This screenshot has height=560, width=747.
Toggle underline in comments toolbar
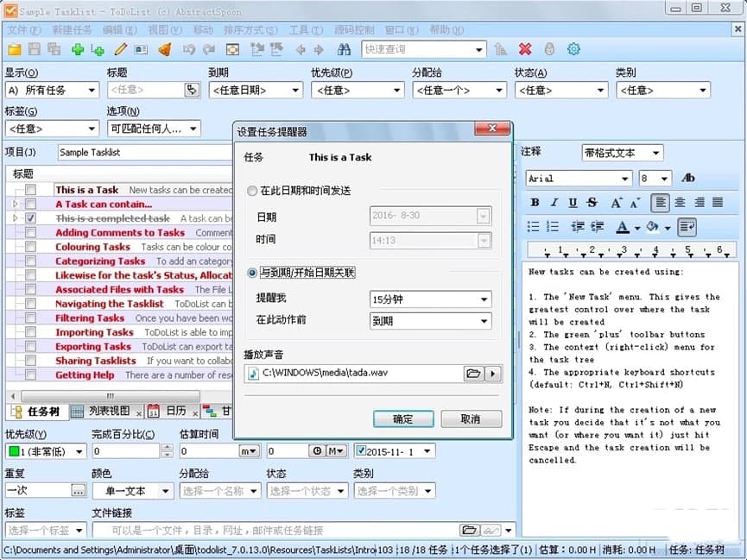tap(573, 203)
